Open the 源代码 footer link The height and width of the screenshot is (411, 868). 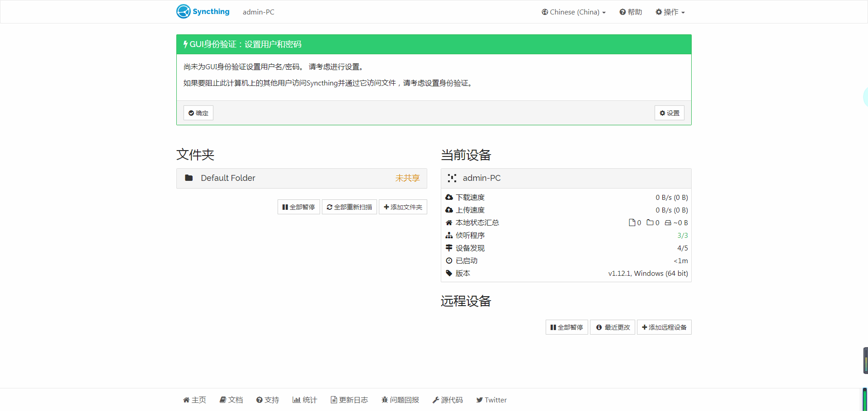448,400
